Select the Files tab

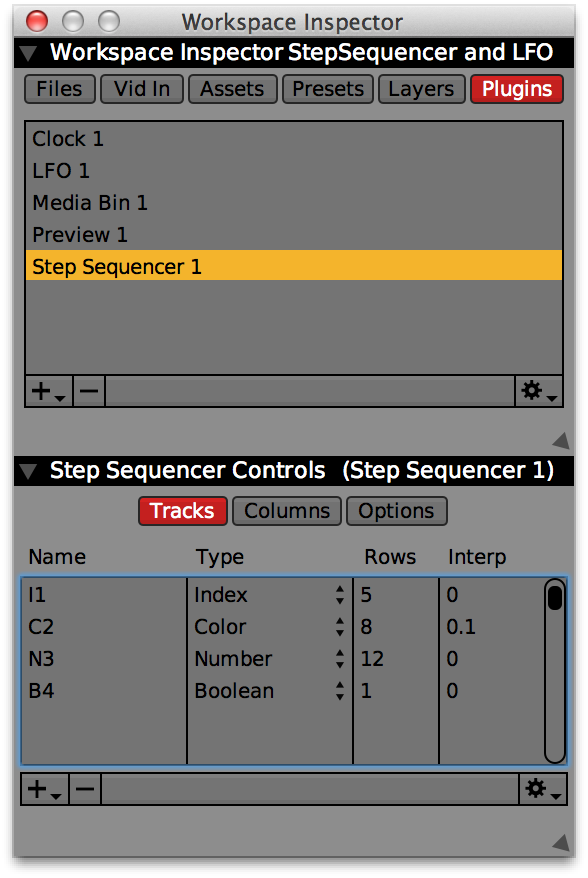click(x=59, y=89)
